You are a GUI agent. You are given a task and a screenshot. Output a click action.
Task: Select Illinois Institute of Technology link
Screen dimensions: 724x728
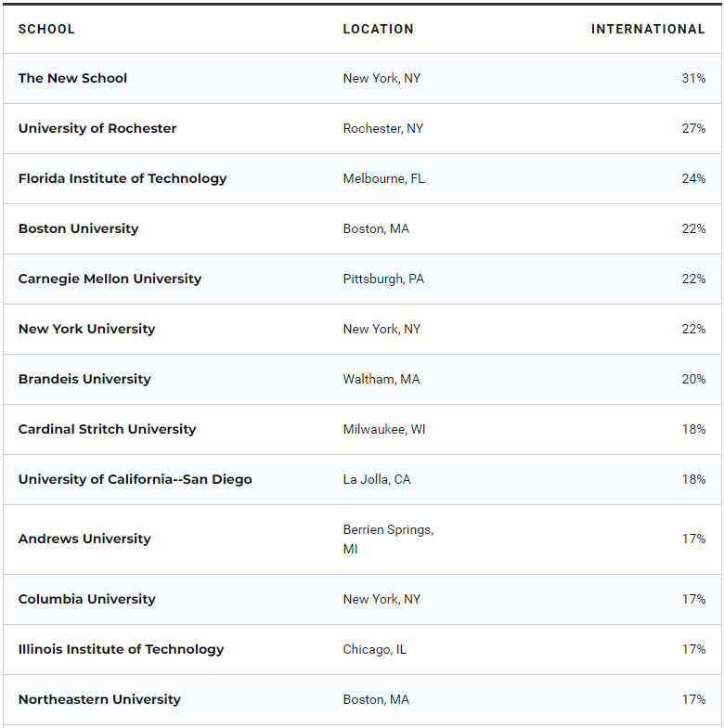coord(121,649)
